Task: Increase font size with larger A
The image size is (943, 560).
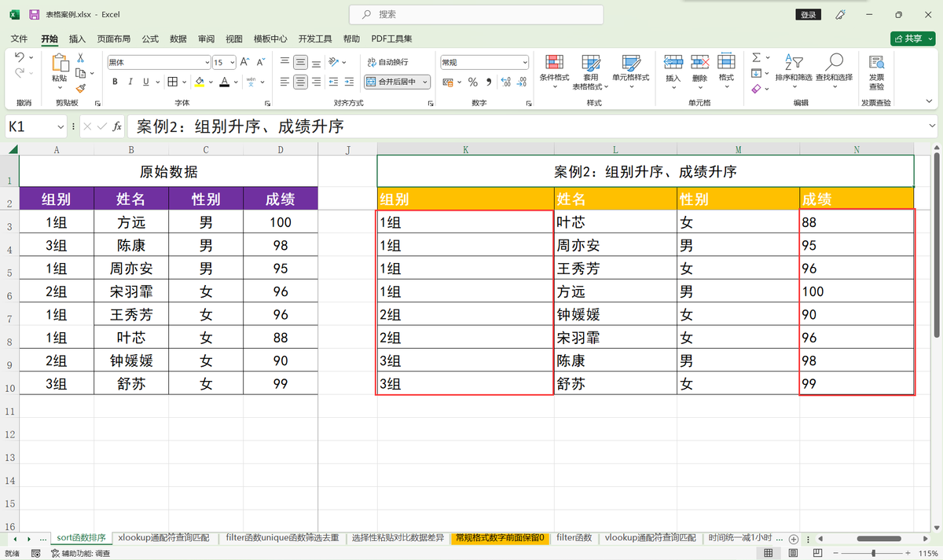Action: (x=244, y=62)
